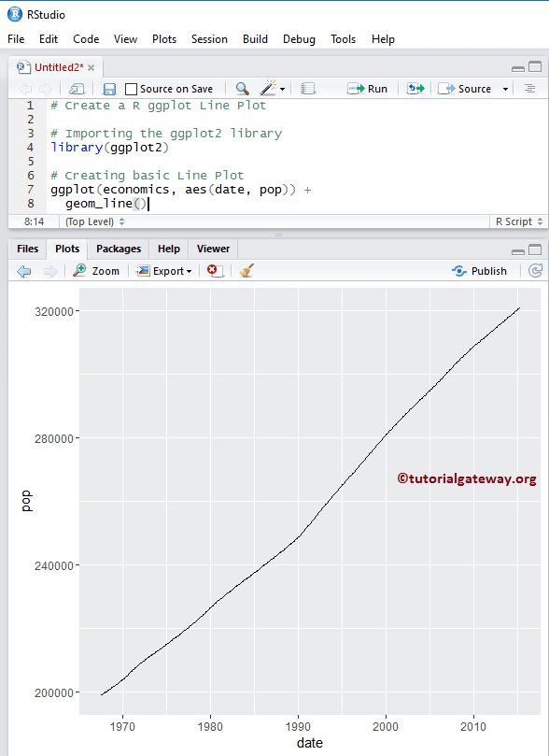
Task: Open the Export plot dropdown
Action: (x=163, y=271)
